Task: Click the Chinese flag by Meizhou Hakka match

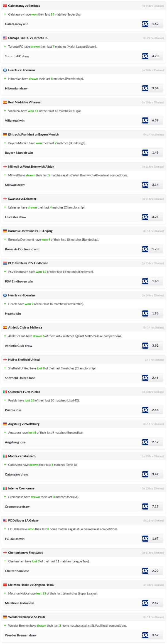Action: 5,585
